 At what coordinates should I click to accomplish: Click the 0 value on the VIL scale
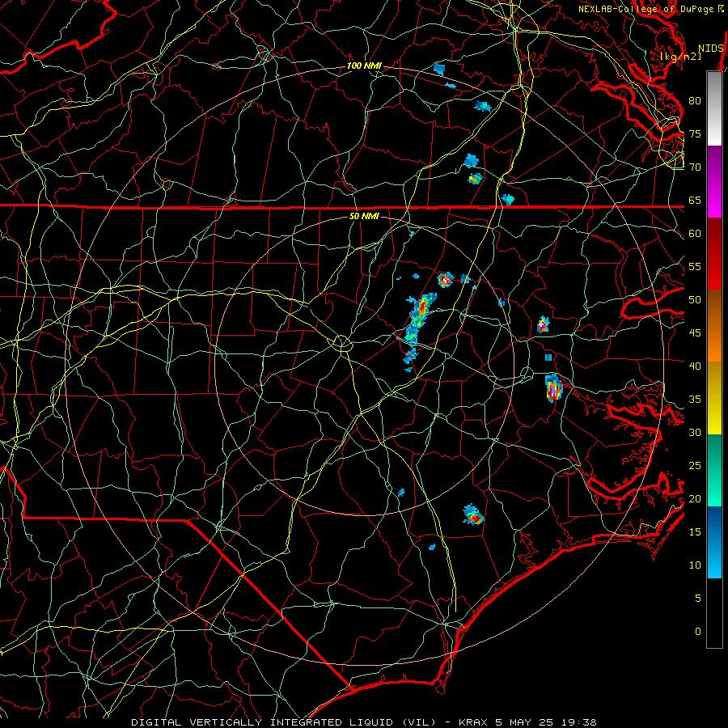(x=698, y=632)
